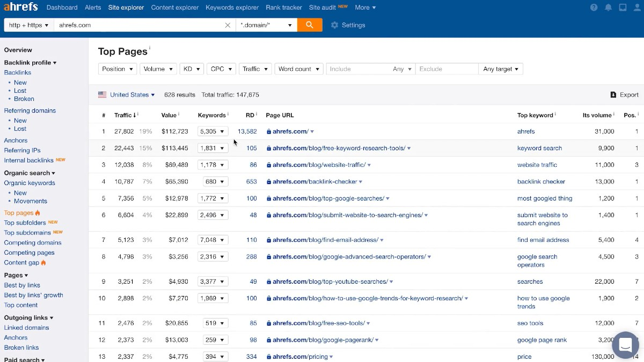Open Settings via the gear icon
The image size is (644, 362).
point(335,25)
